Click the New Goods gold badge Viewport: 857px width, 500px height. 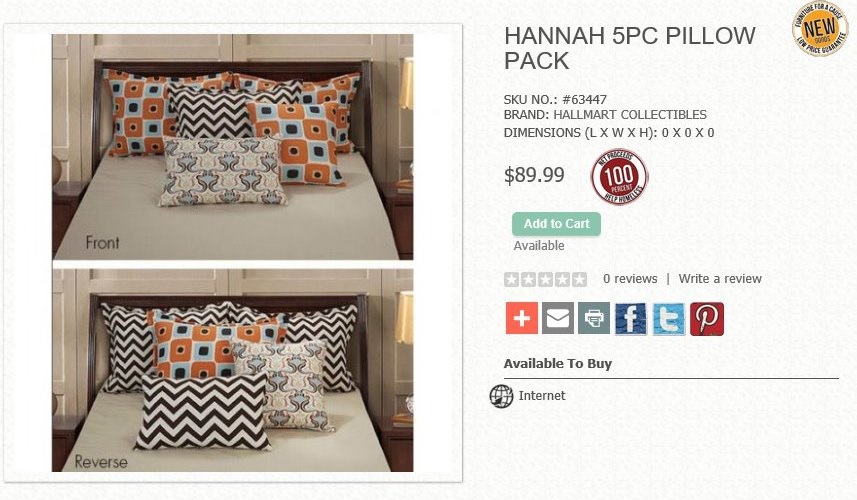(819, 28)
